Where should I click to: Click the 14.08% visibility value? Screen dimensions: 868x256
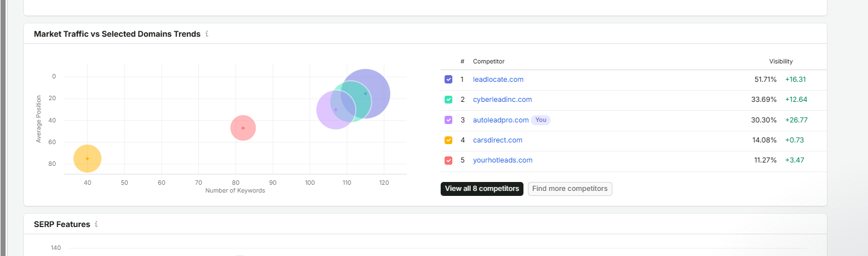[x=764, y=140]
